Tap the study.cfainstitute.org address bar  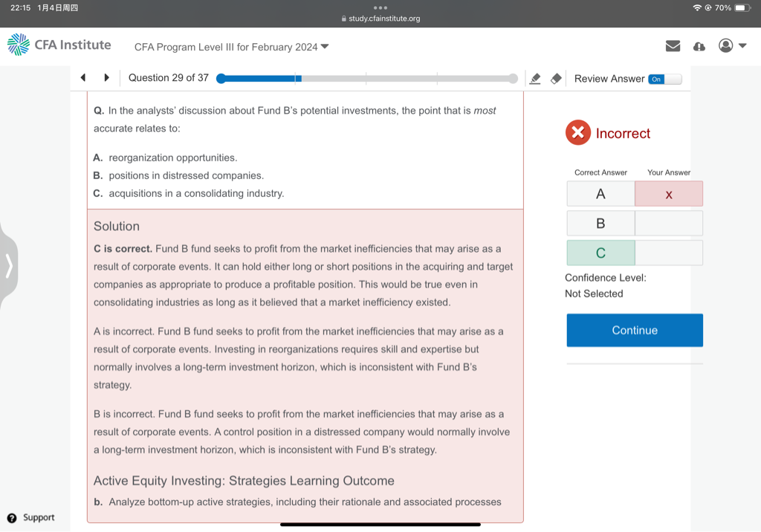click(380, 19)
